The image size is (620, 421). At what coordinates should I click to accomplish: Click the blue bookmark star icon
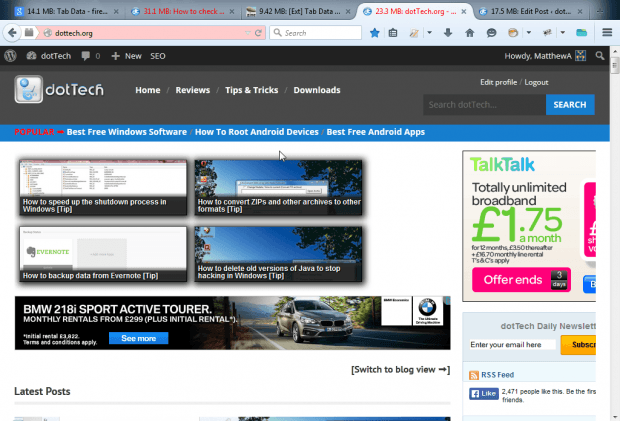click(x=374, y=33)
